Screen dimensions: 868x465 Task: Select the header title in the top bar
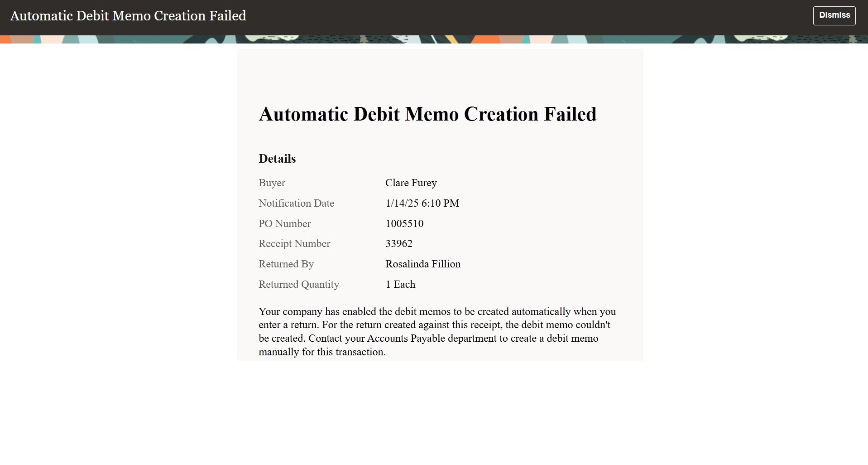tap(128, 15)
